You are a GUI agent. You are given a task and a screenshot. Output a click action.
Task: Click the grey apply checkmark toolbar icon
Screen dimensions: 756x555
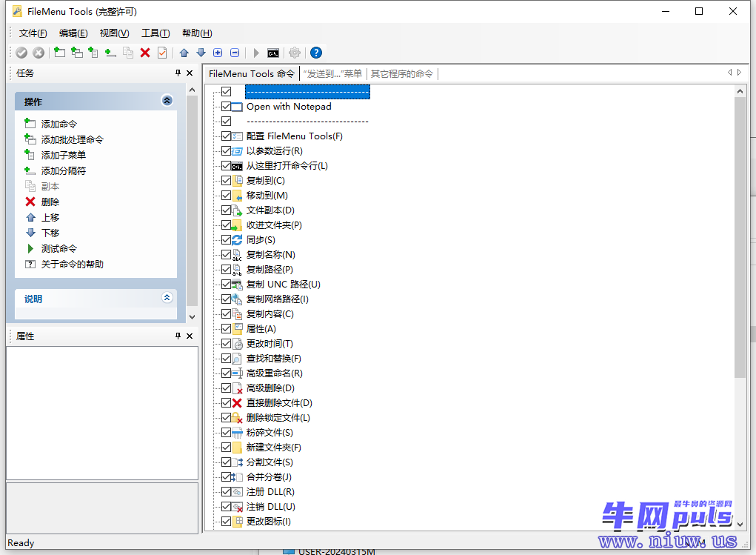point(21,53)
